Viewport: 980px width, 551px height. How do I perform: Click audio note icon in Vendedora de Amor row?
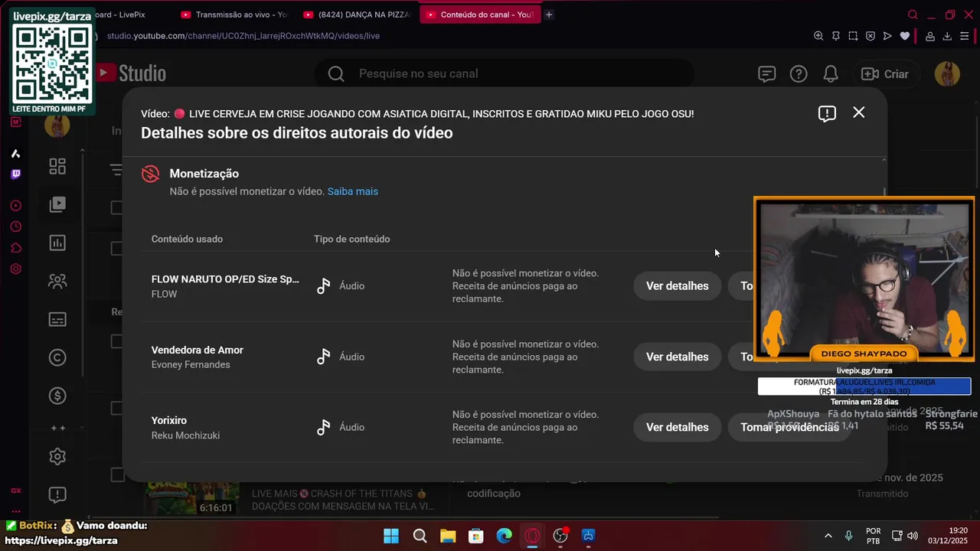[x=324, y=357]
